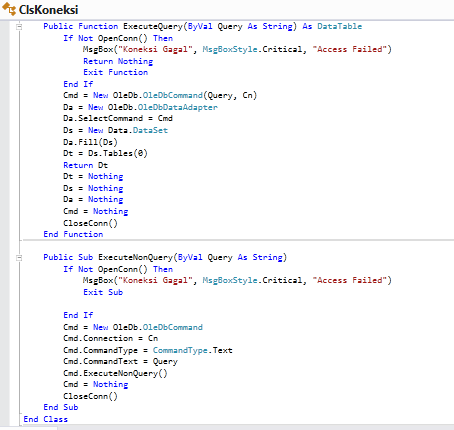
Task: Click 'End Class' line
Action: pyautogui.click(x=46, y=419)
